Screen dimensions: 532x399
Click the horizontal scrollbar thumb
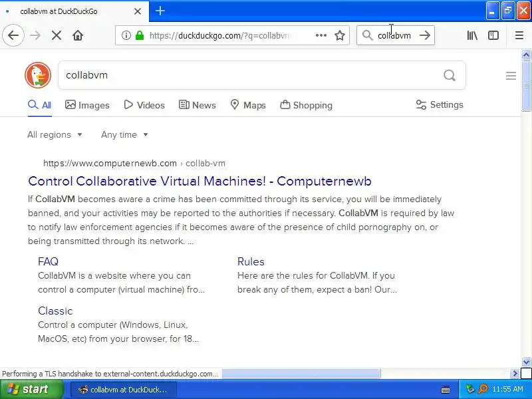pyautogui.click(x=301, y=374)
